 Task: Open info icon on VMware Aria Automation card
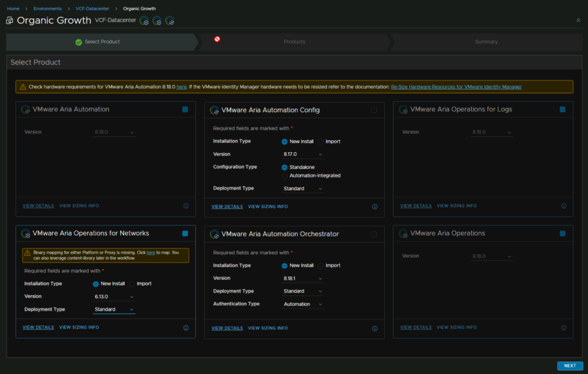tap(186, 206)
